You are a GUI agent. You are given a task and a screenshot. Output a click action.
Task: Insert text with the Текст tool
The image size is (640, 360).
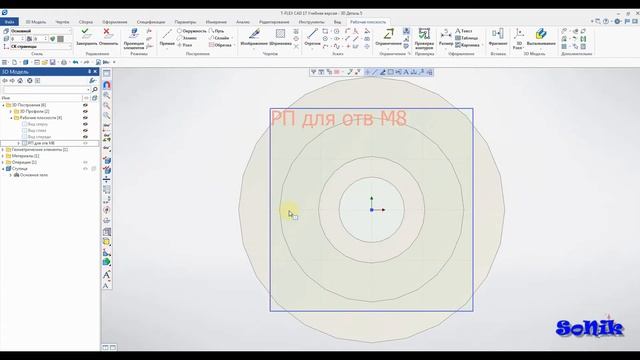pos(464,31)
